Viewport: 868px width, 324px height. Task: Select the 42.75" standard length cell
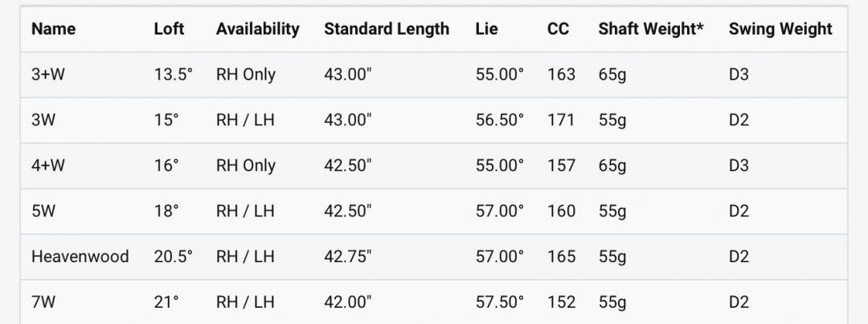(348, 256)
